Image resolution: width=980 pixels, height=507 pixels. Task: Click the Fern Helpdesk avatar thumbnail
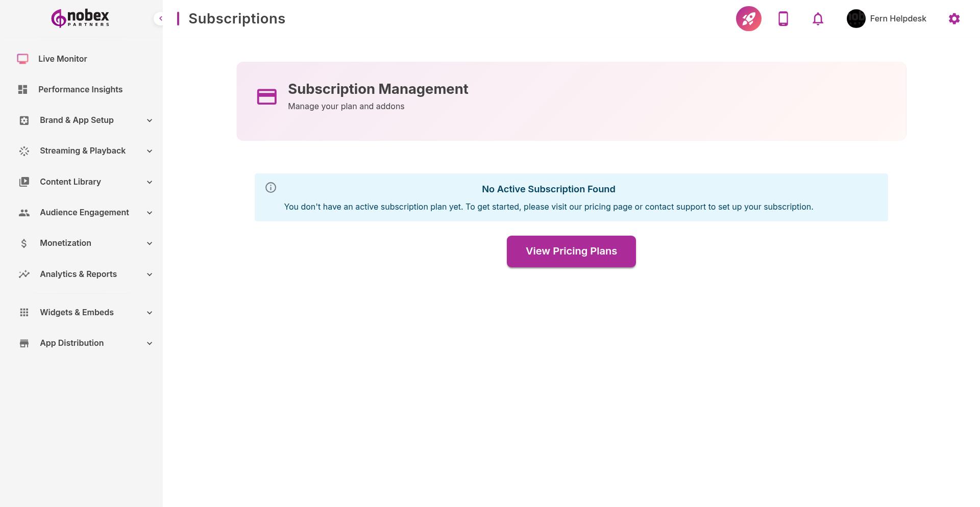855,18
